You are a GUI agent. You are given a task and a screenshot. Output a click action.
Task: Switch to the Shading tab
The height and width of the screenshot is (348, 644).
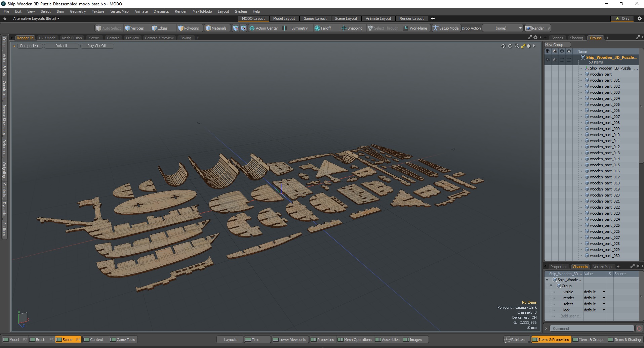click(576, 38)
